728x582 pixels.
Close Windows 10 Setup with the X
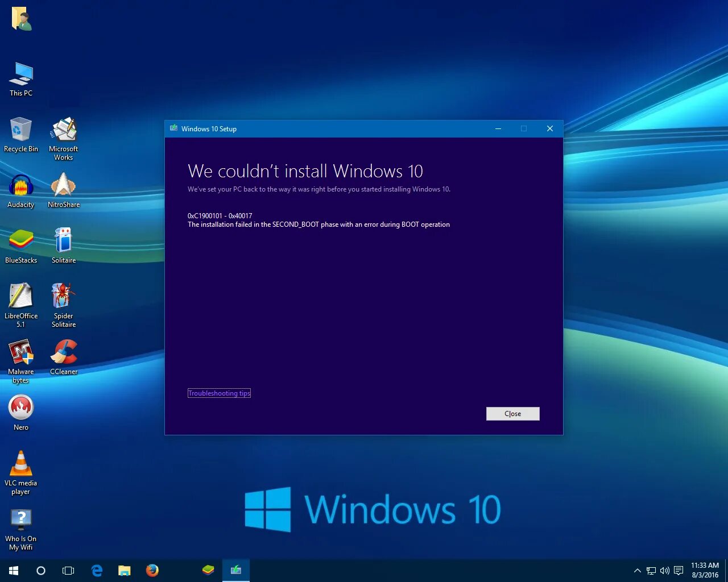(x=550, y=129)
